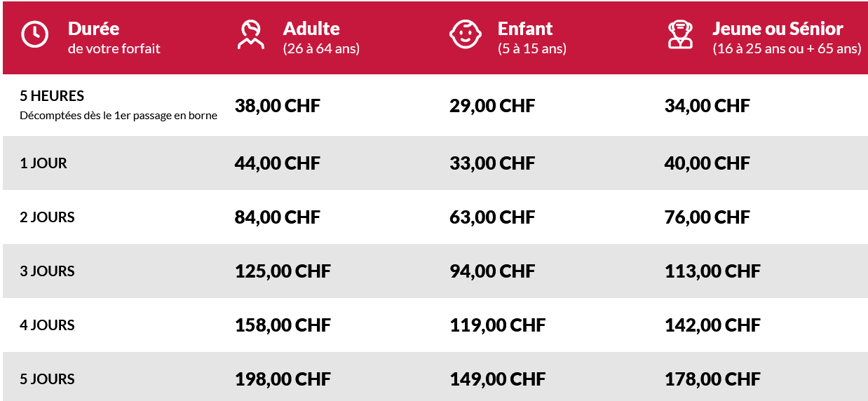Image resolution: width=868 pixels, height=401 pixels.
Task: Click the adult person icon
Action: click(250, 34)
